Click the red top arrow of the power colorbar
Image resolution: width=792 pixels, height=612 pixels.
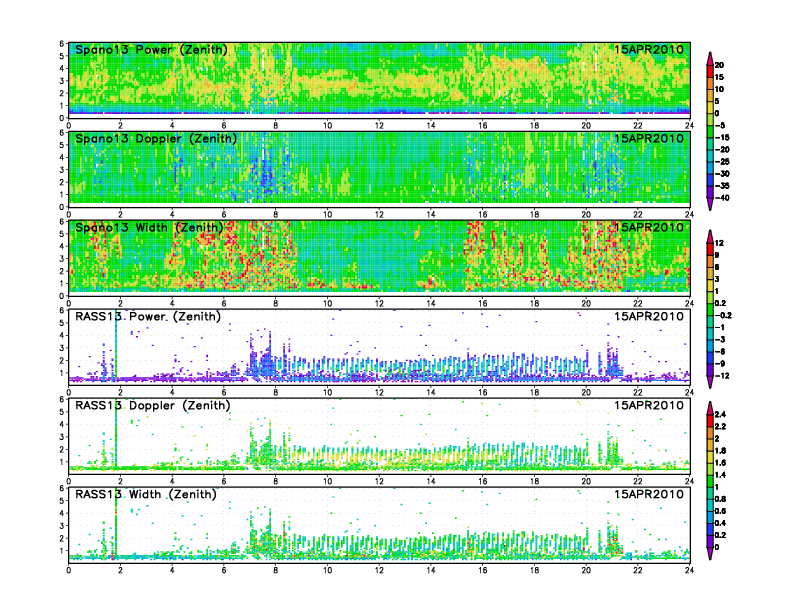(710, 58)
